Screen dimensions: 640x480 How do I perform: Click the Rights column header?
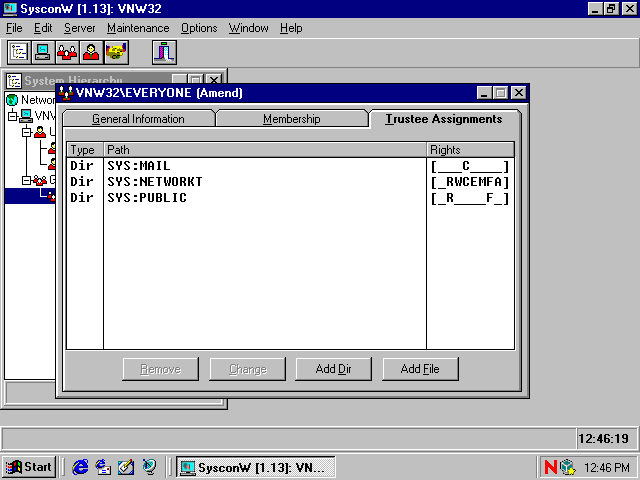pyautogui.click(x=470, y=150)
